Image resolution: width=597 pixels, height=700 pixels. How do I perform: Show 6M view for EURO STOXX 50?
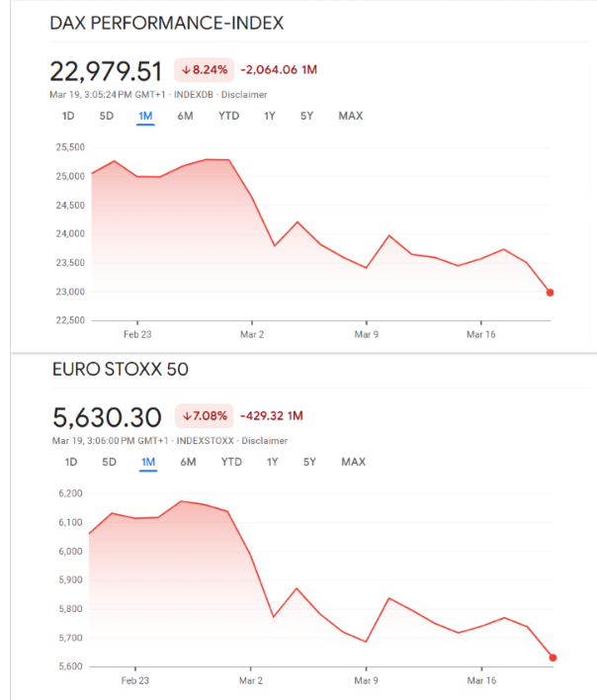click(x=188, y=462)
